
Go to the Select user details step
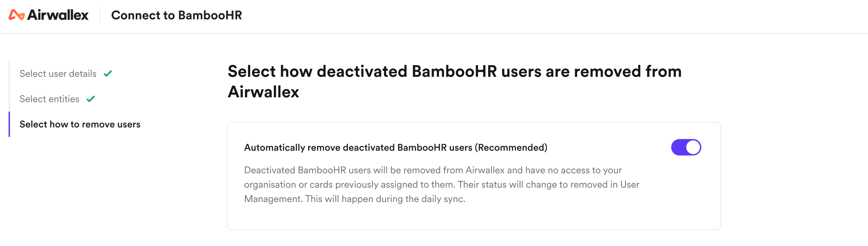click(58, 74)
